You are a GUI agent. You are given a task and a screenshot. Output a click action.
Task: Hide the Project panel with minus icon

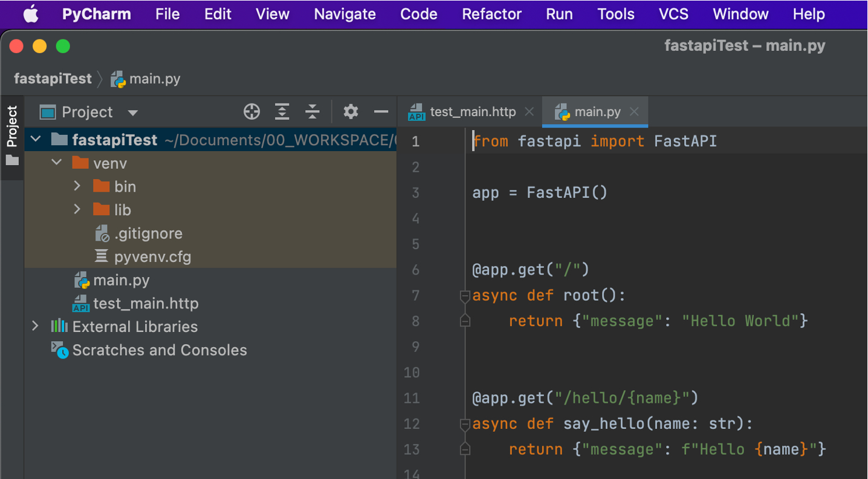coord(381,111)
